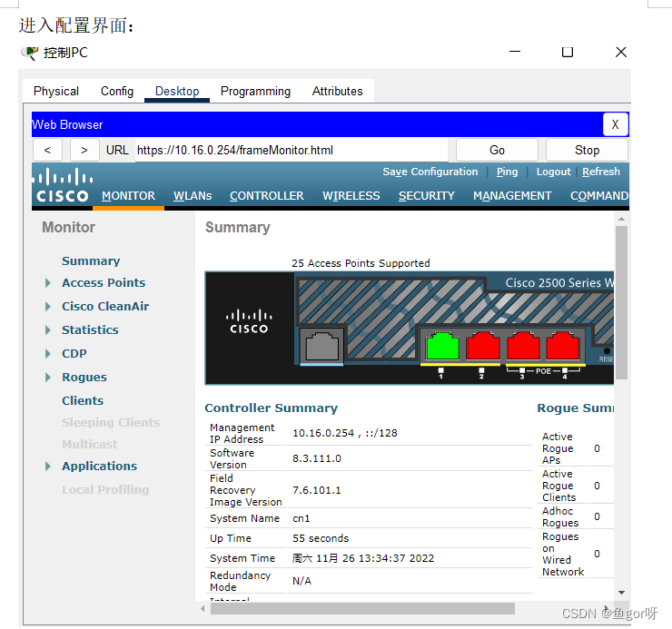Click the Cisco logo on the controller image
This screenshot has height=629, width=672.
tap(249, 321)
